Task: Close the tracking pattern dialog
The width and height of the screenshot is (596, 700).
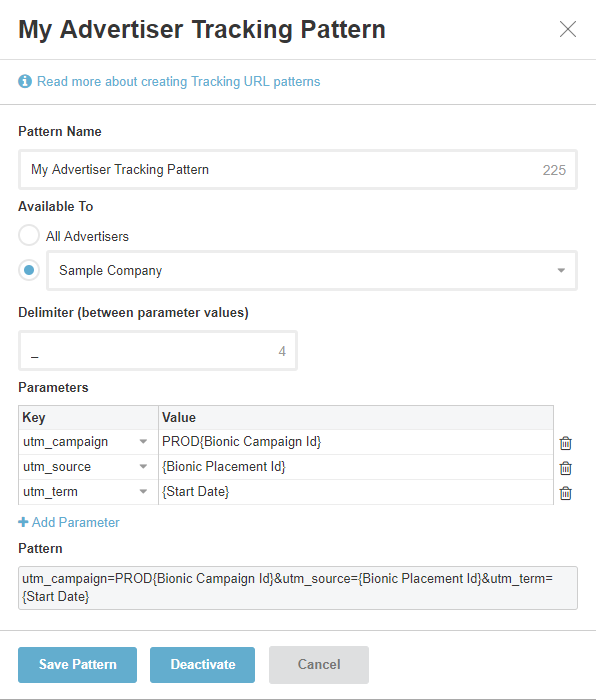Action: (568, 29)
